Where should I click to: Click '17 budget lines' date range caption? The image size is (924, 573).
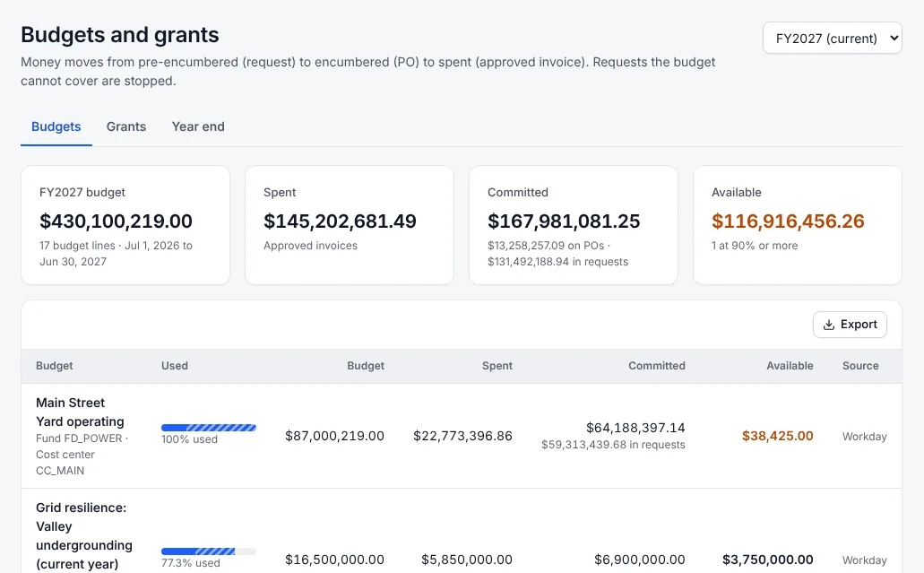117,254
